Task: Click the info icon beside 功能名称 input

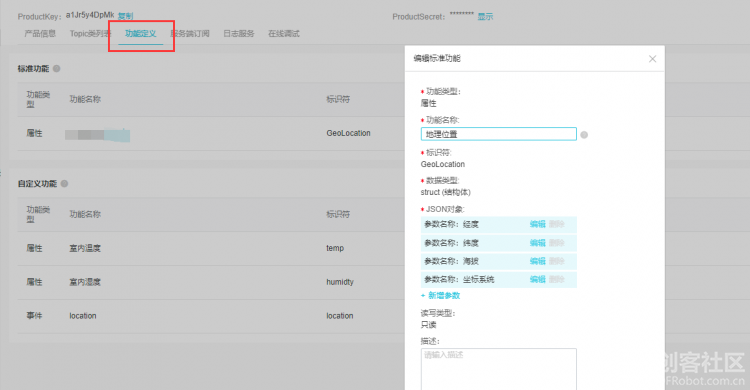Action: 584,135
